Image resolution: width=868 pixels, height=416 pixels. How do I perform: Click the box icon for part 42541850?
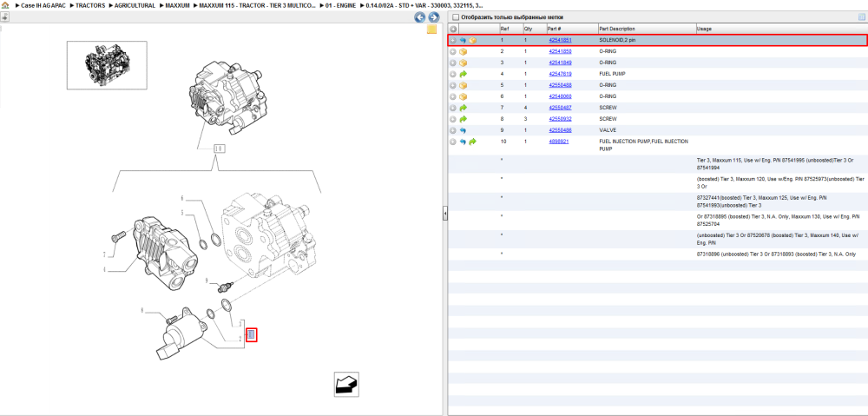463,51
